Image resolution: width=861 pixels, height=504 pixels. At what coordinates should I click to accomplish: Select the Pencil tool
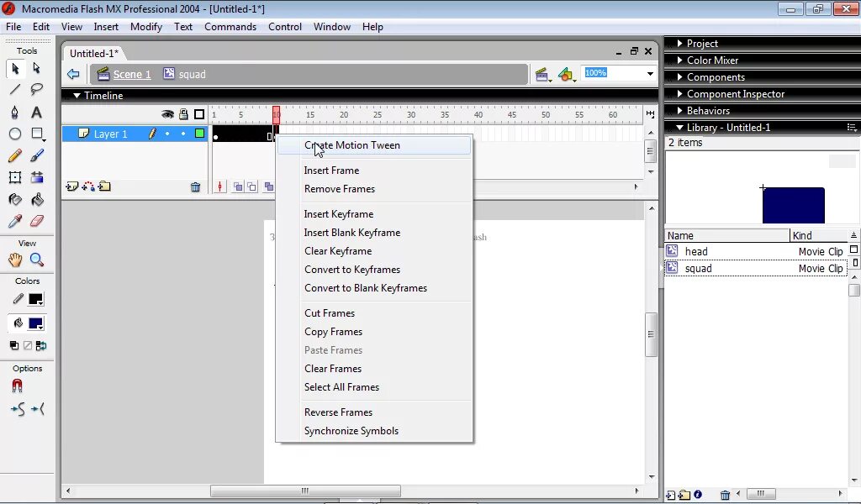15,155
